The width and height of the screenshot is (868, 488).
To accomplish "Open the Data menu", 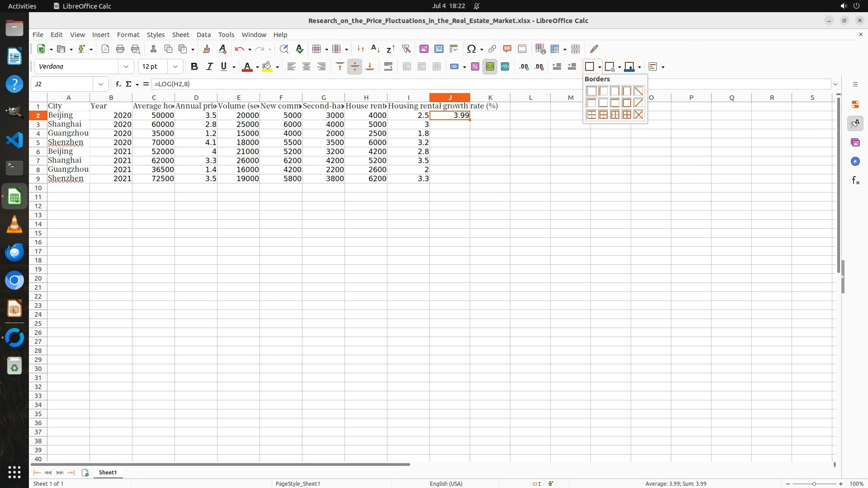I will (x=203, y=35).
